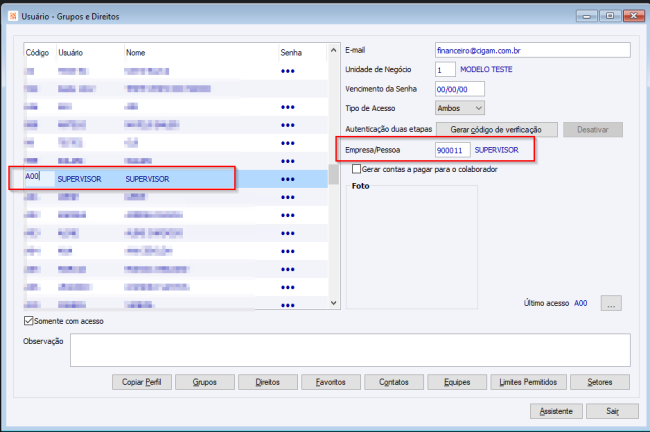Click the user list scroll-up arrow
650x432 pixels.
[334, 50]
